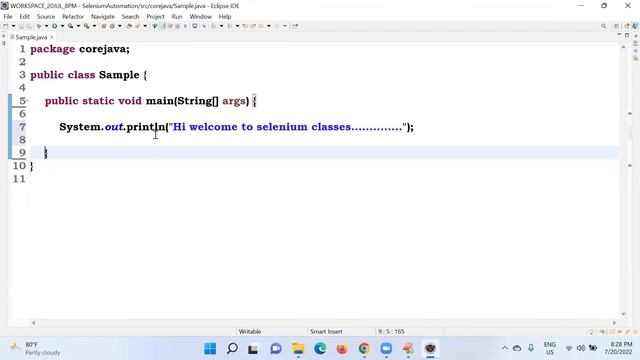Click the Next Annotation toolbar icon
Image resolution: width=640 pixels, height=360 pixels.
click(213, 26)
